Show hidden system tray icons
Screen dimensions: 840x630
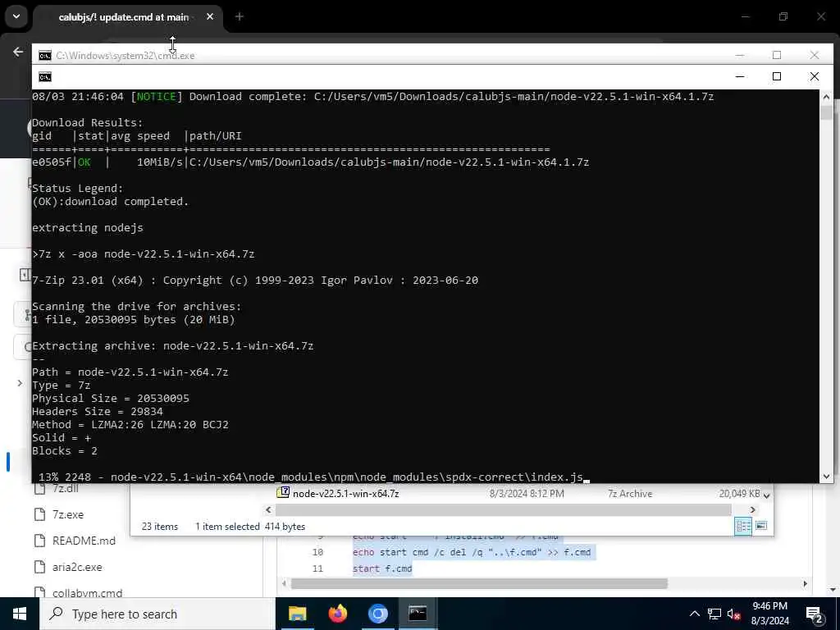click(694, 614)
